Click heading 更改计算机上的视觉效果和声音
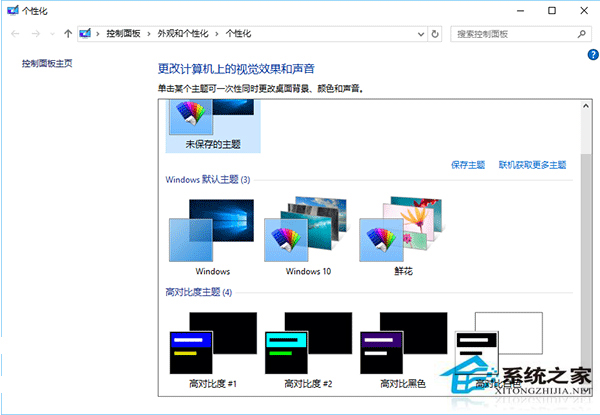 pyautogui.click(x=236, y=69)
